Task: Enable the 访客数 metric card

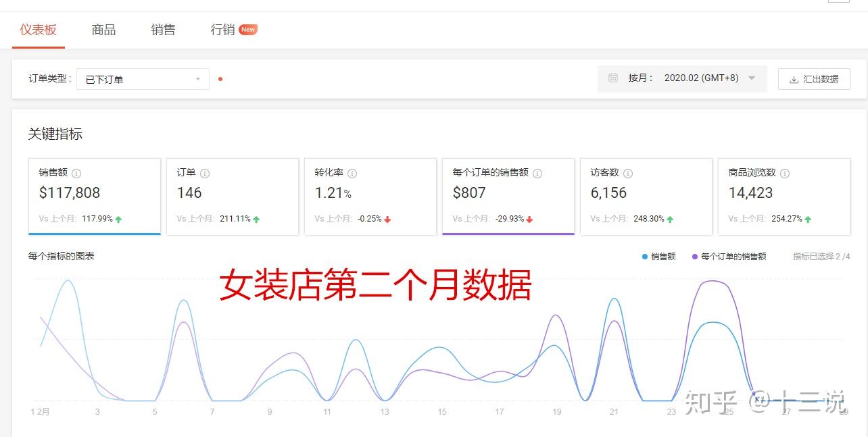Action: (x=646, y=197)
